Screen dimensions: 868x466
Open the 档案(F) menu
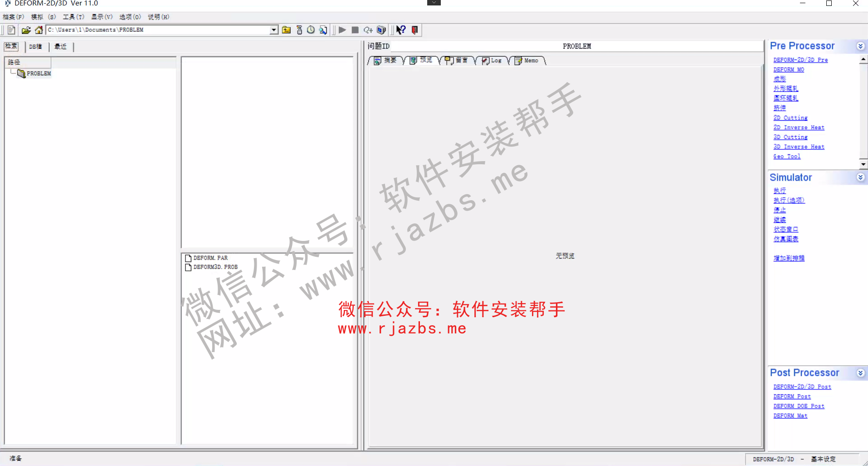[14, 17]
